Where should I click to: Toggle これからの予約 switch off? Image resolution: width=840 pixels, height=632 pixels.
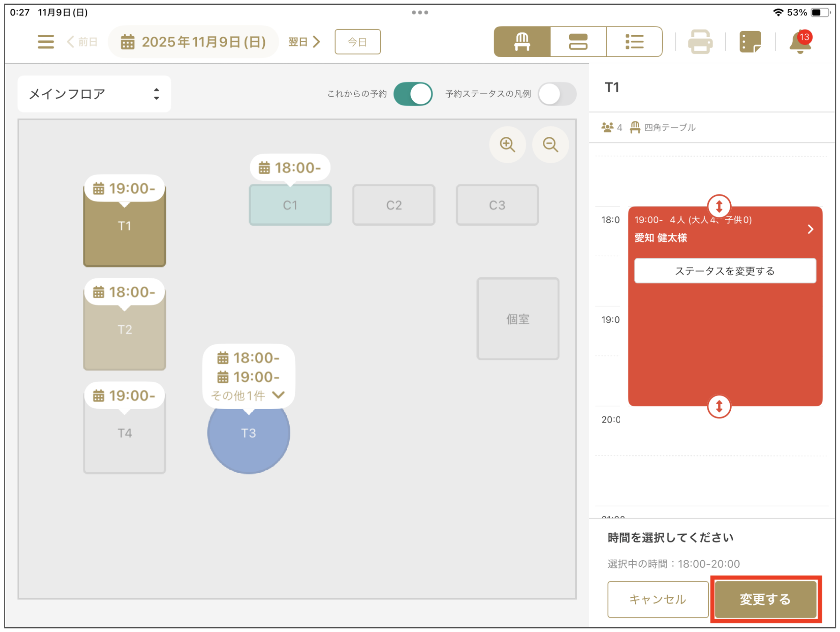coord(413,94)
